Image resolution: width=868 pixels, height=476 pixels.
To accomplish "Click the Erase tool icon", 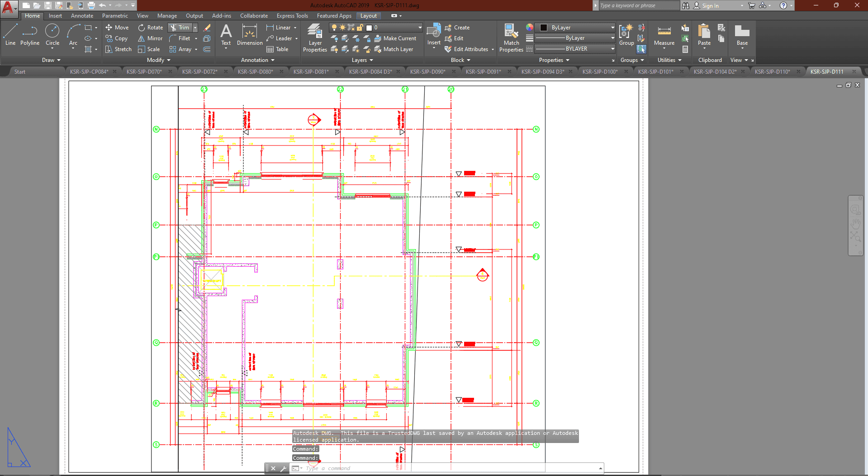I will point(207,28).
